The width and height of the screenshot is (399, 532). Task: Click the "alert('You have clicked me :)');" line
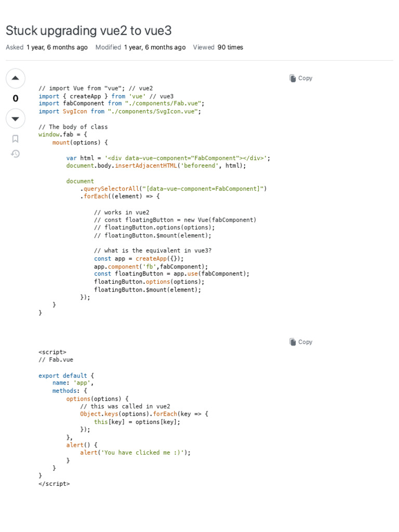pos(136,453)
